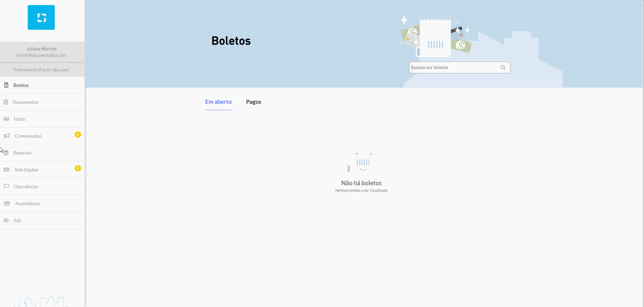Image resolution: width=644 pixels, height=307 pixels.
Task: Click the Assembleias people icon
Action: click(7, 203)
